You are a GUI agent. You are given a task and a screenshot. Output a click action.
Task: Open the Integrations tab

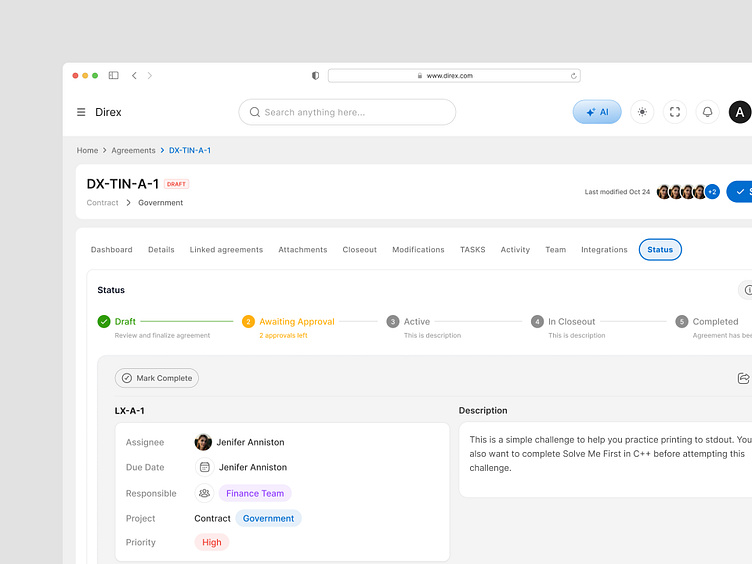coord(604,250)
